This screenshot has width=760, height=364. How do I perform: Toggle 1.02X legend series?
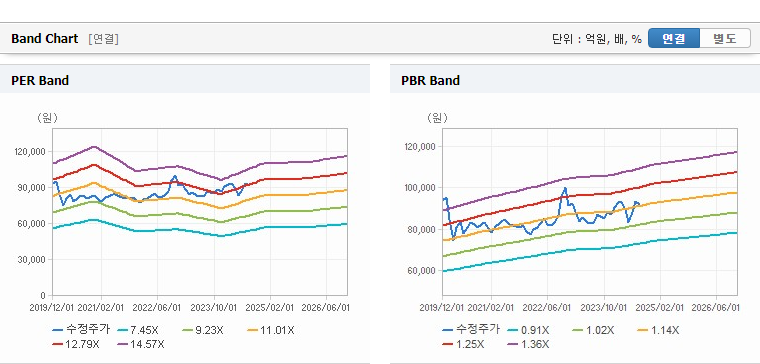[593, 330]
